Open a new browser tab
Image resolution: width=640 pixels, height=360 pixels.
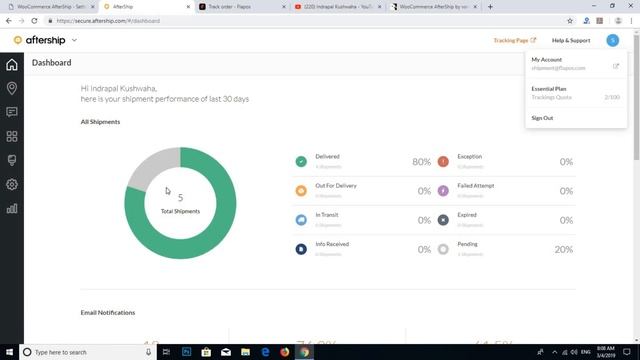490,7
